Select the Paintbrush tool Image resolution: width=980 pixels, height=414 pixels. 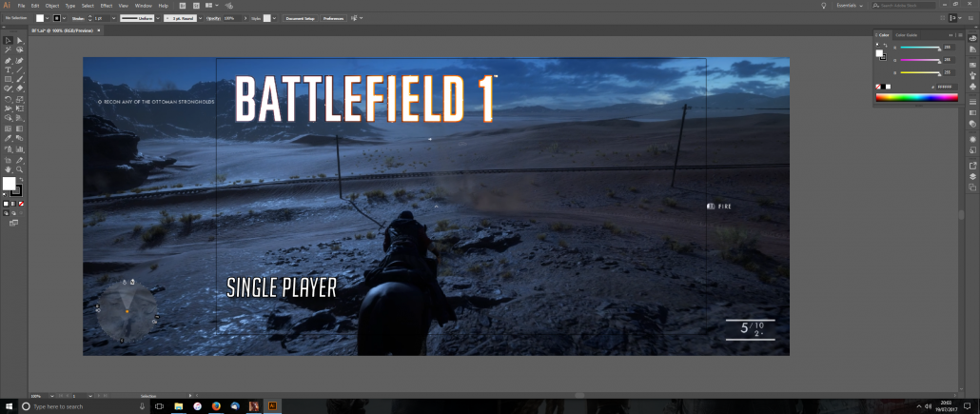tap(19, 79)
